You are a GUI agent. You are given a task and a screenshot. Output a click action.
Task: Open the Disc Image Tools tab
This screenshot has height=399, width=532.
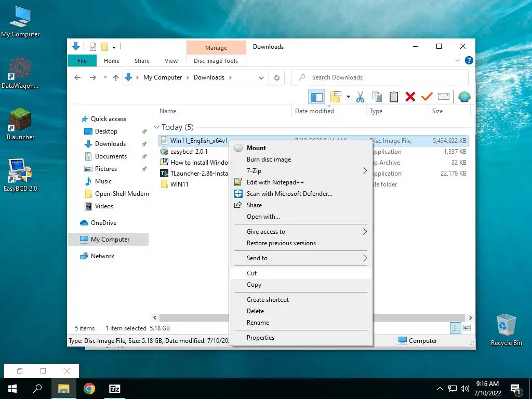coord(216,61)
